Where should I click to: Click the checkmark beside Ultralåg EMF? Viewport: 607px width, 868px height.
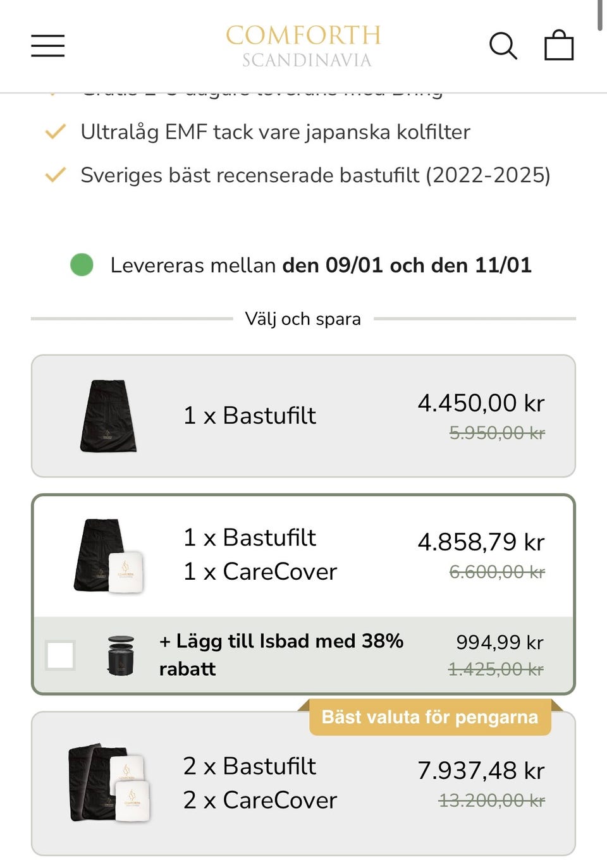click(x=56, y=131)
